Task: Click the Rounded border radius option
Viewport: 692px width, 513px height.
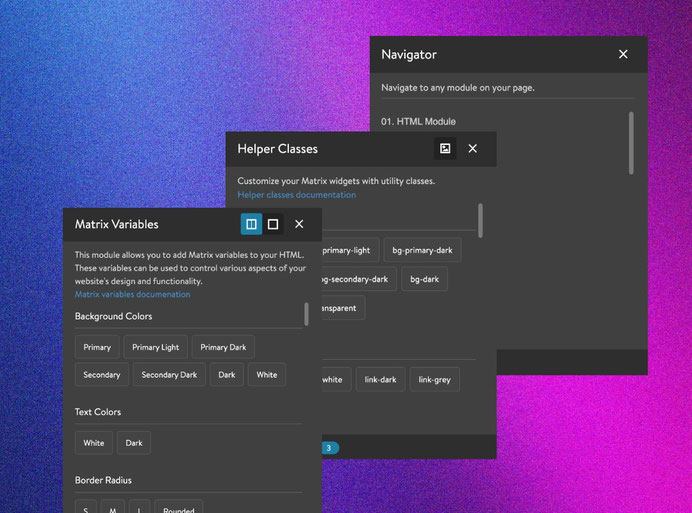Action: (178, 508)
